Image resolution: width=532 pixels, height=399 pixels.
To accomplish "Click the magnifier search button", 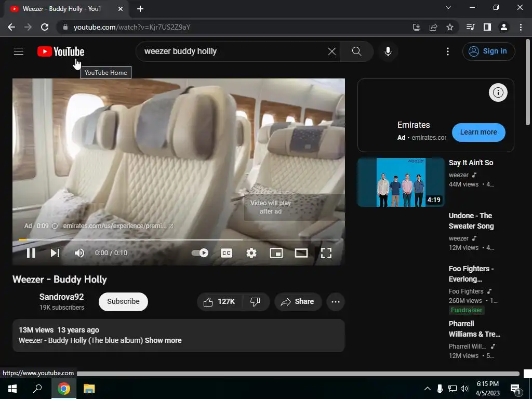I will (x=356, y=51).
